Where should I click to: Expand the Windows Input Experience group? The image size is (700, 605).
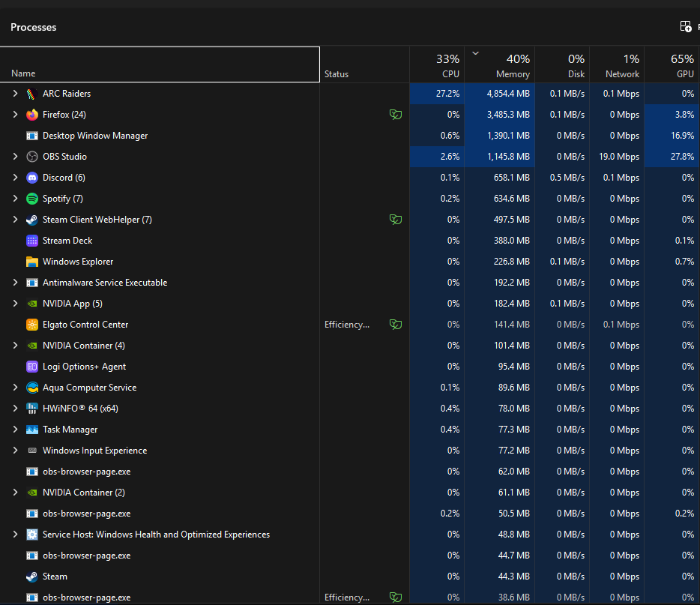pos(15,451)
